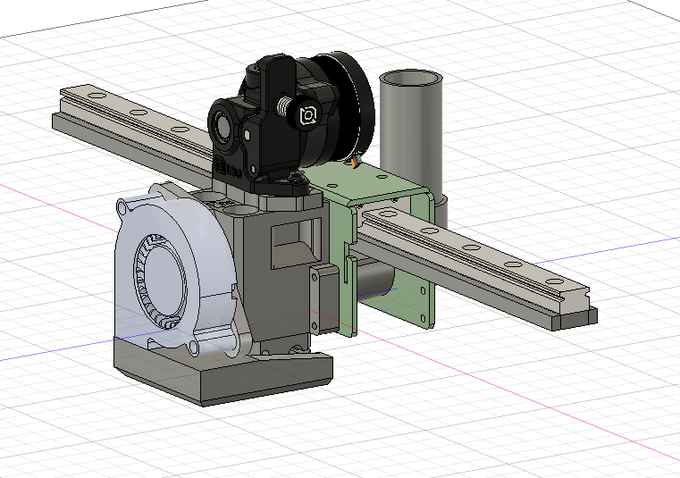This screenshot has width=680, height=478.
Task: Click the round filament inlet on extruder front
Action: click(x=222, y=126)
